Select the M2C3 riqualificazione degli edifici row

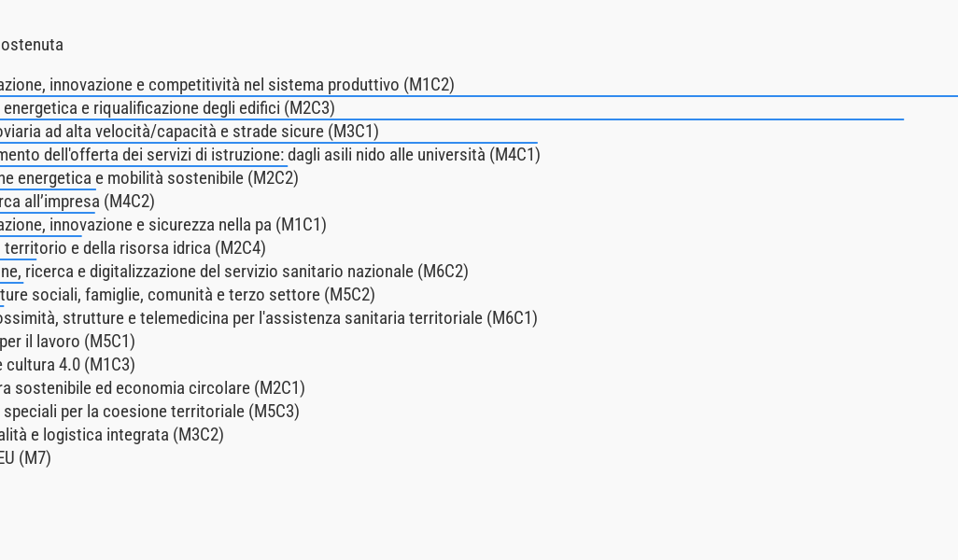coord(168,108)
